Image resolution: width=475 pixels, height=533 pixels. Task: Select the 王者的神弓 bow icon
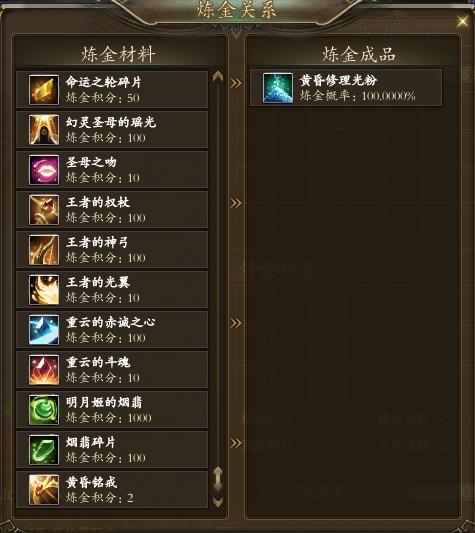[44, 250]
